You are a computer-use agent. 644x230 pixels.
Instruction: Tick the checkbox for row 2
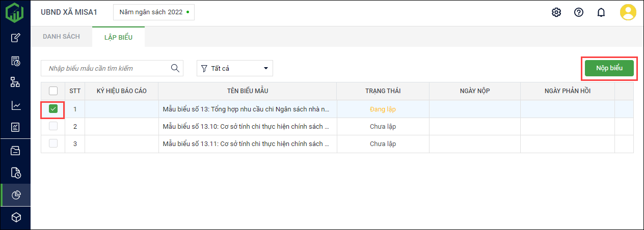[x=53, y=126]
